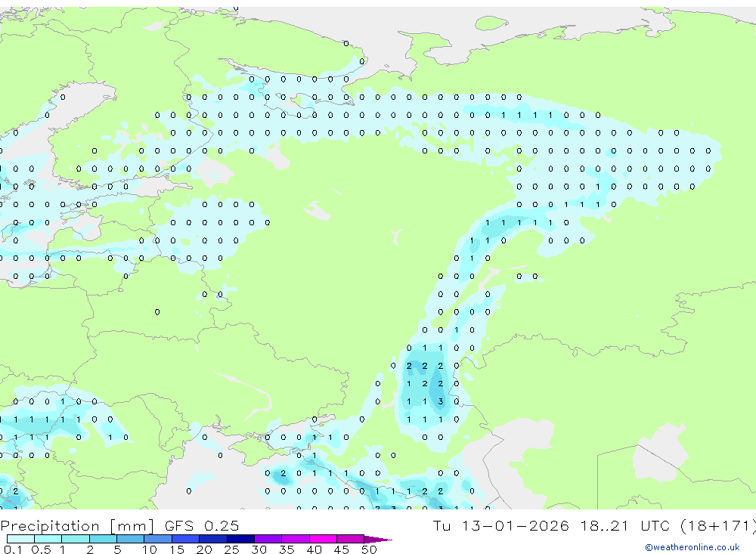
Task: Click the "GFS 0.25" model label
Action: 202,525
